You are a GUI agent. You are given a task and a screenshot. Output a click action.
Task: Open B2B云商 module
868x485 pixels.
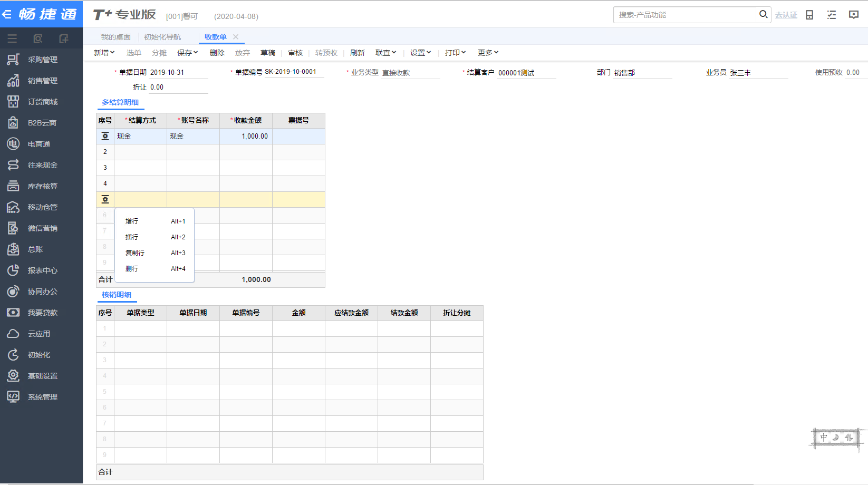point(41,123)
